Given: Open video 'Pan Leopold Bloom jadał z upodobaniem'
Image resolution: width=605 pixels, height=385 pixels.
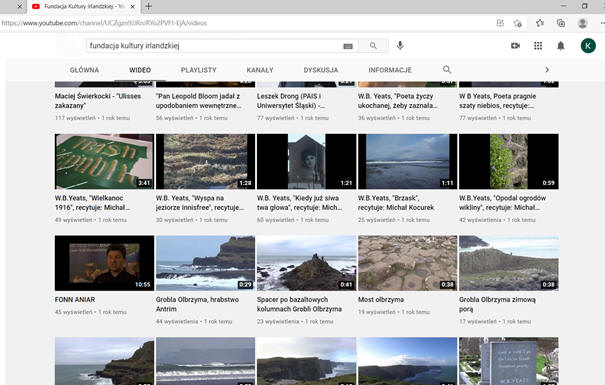Looking at the screenshot, I should (198, 101).
